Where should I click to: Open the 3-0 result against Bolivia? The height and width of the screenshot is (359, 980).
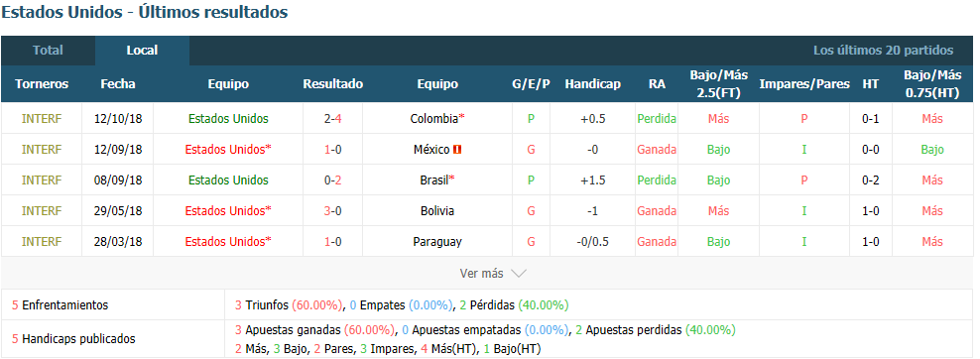[x=333, y=211]
